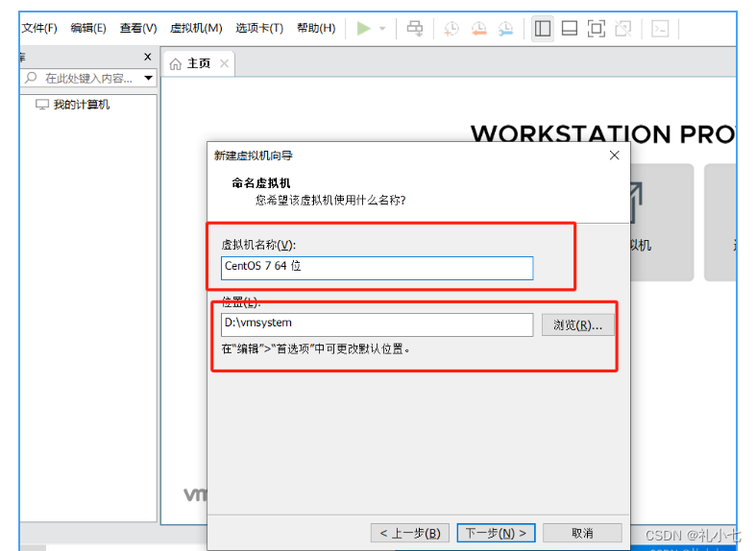Screen dimensions: 756x551
Task: Click the send Ctrl+Alt+Del toolbar icon
Action: pos(415,29)
